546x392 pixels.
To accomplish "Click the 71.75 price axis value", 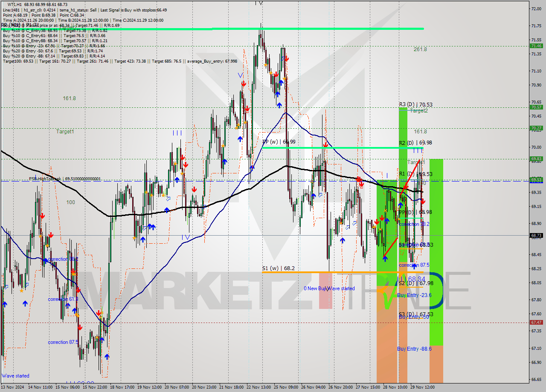I will pos(536,26).
